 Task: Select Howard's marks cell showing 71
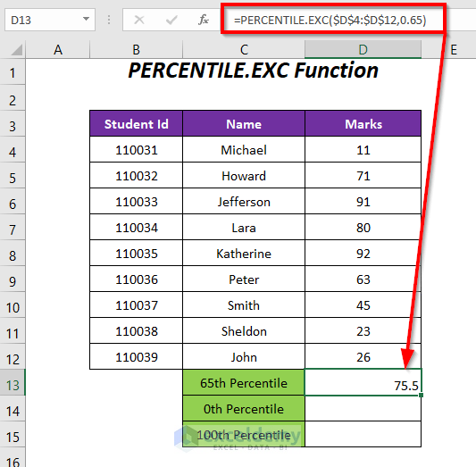[363, 175]
